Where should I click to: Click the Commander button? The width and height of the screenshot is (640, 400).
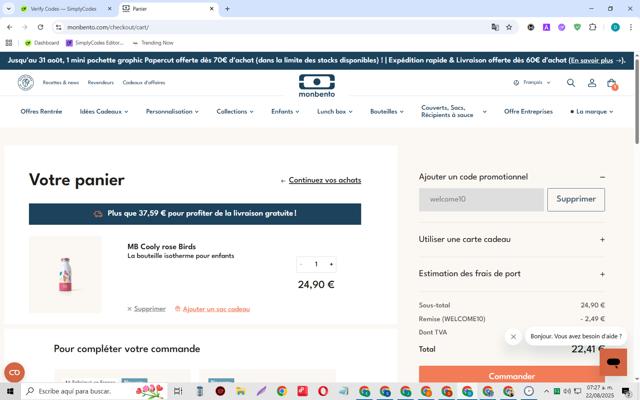coord(511,376)
